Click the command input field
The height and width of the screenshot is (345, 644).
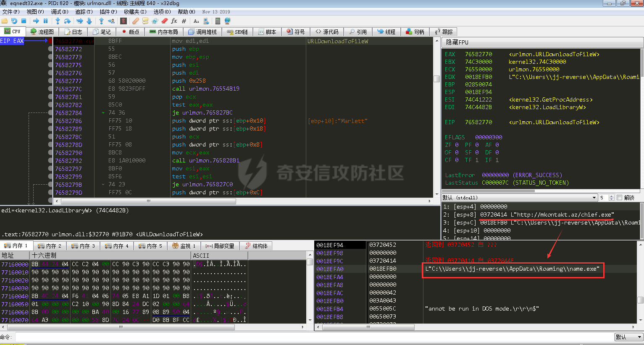point(314,337)
